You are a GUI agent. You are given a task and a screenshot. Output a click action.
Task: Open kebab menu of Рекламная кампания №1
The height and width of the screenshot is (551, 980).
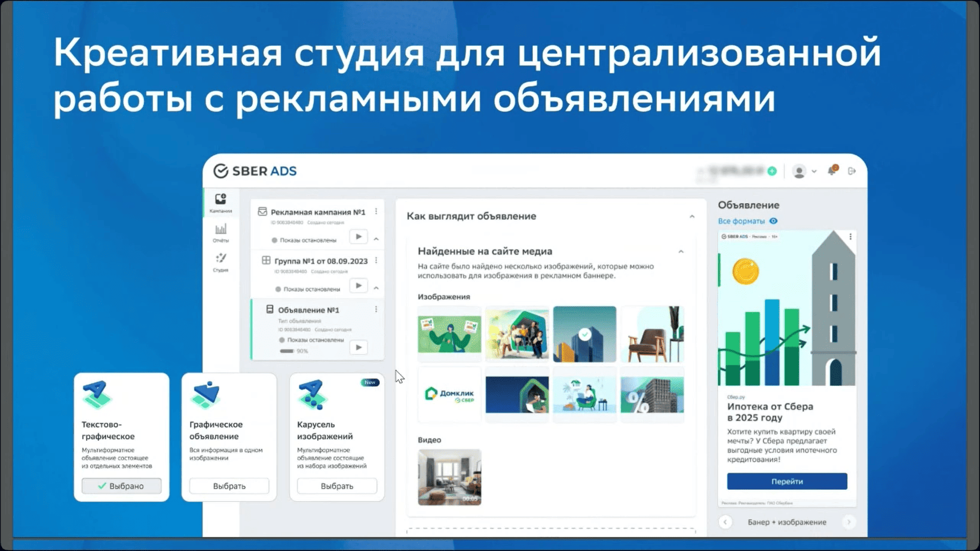pos(376,211)
